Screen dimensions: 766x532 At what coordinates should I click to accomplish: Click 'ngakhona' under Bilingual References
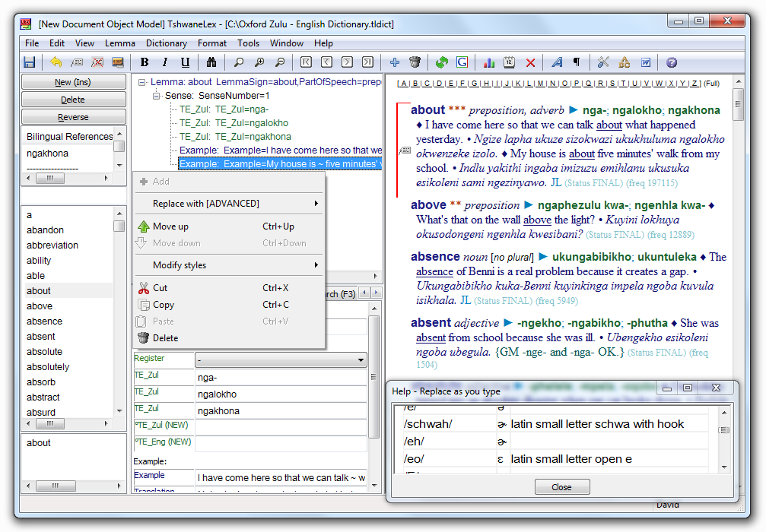click(47, 154)
